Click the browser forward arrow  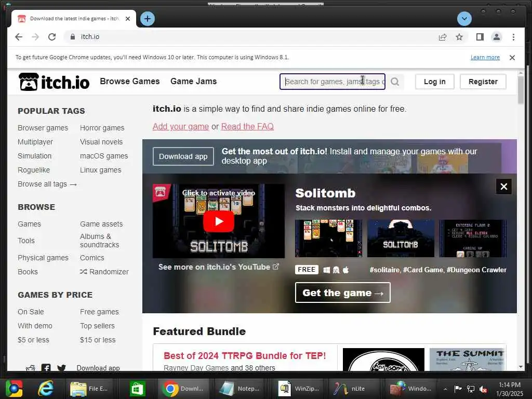point(35,37)
